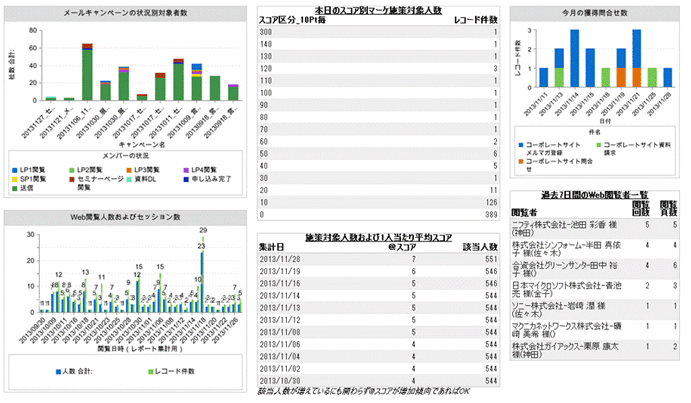Select the 2013/11/19 date cell
The height and width of the screenshot is (403, 691).
coord(280,271)
